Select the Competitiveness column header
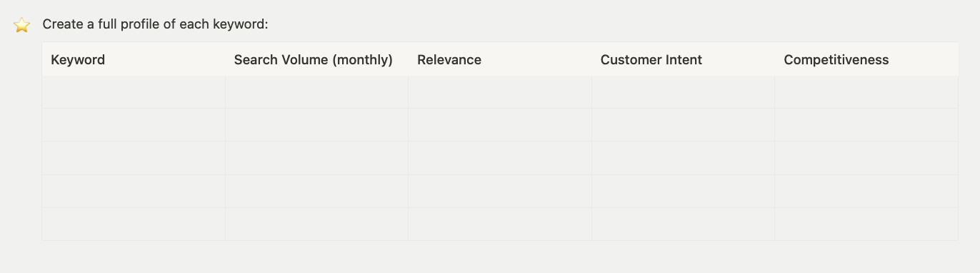The image size is (980, 273). (866, 59)
